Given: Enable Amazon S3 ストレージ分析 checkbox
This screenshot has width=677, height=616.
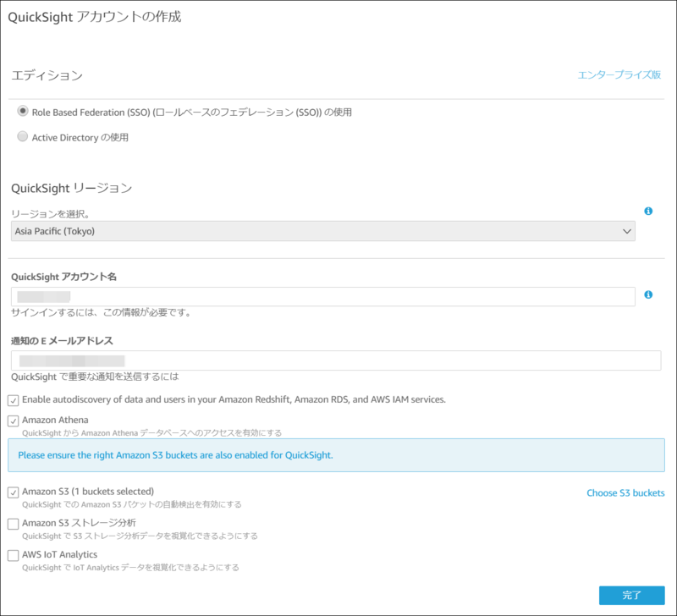Looking at the screenshot, I should click(x=13, y=524).
